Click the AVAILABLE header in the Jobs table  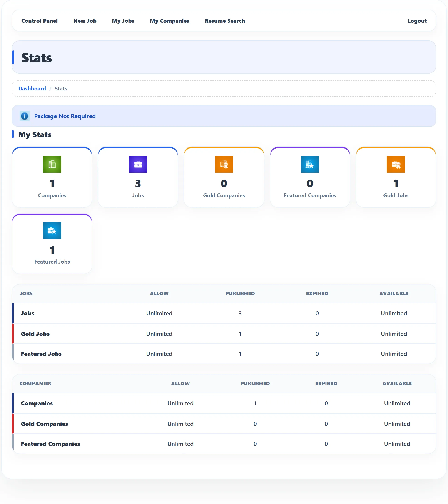pyautogui.click(x=394, y=293)
